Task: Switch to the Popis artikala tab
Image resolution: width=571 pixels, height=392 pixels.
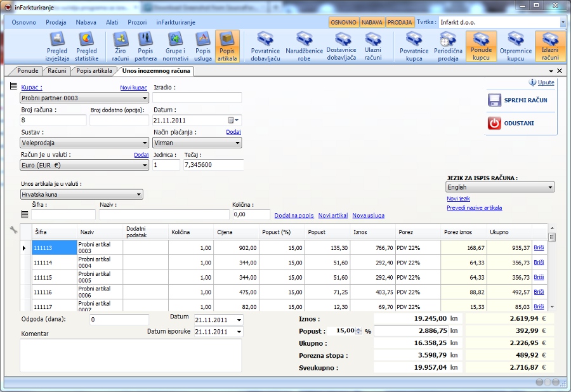Action: tap(94, 70)
